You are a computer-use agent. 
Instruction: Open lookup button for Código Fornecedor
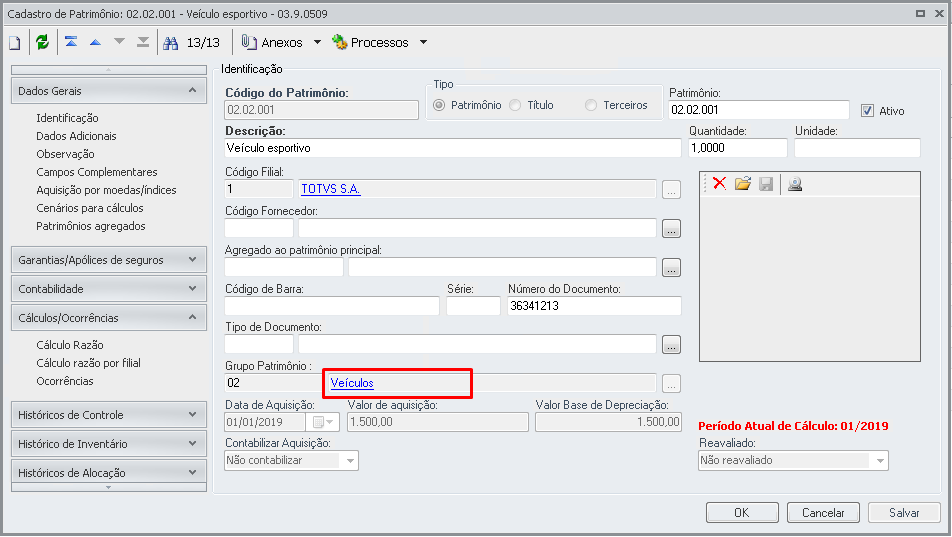point(671,229)
